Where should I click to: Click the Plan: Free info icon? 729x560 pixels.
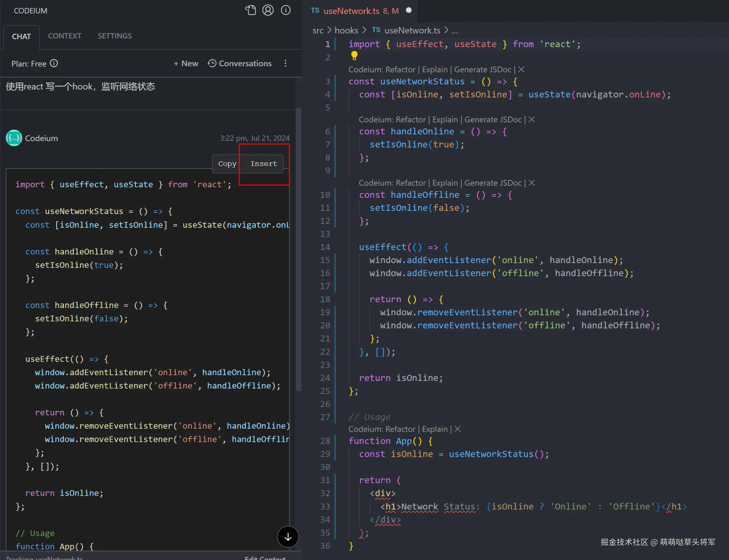54,63
